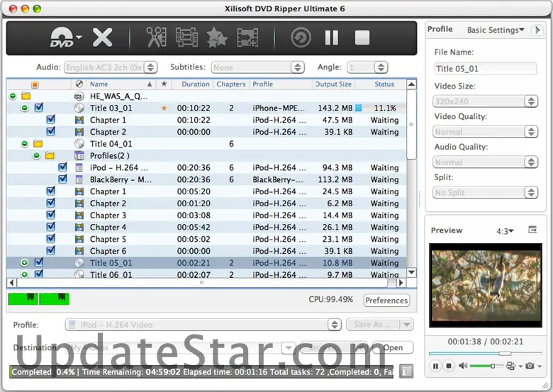Screen dimensions: 553x392
Task: Stop conversion with toolbar stop button
Action: point(362,38)
